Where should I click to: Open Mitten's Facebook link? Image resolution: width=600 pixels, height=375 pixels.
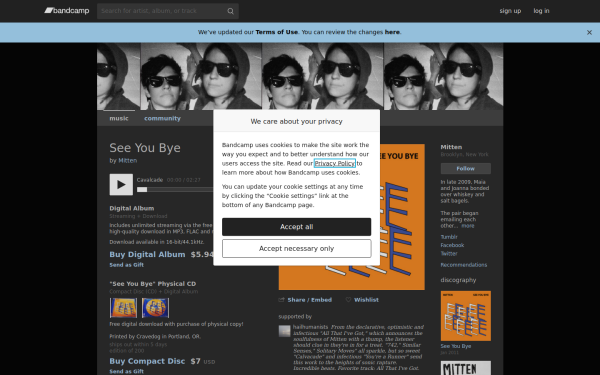[452, 245]
